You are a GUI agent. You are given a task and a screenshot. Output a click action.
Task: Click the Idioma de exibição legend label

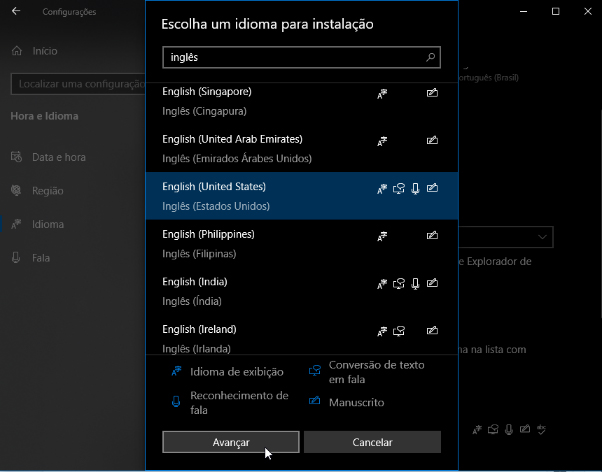point(236,372)
